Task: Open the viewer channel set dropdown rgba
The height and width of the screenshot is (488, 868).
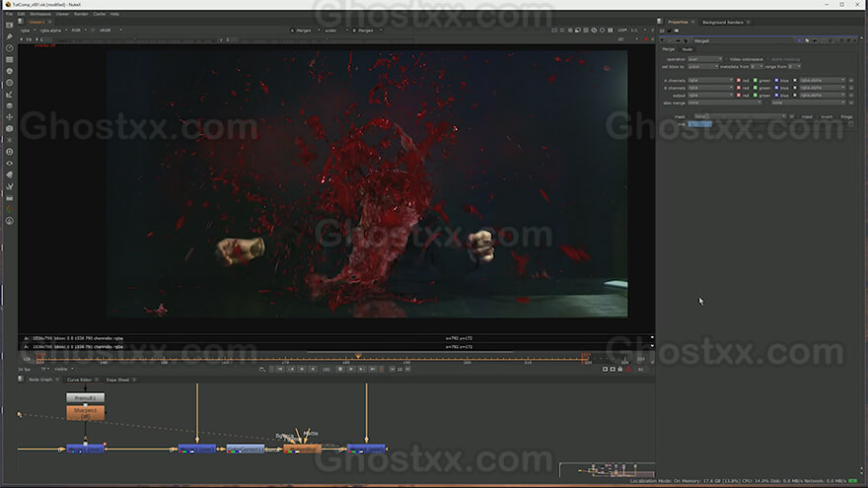Action: click(28, 31)
